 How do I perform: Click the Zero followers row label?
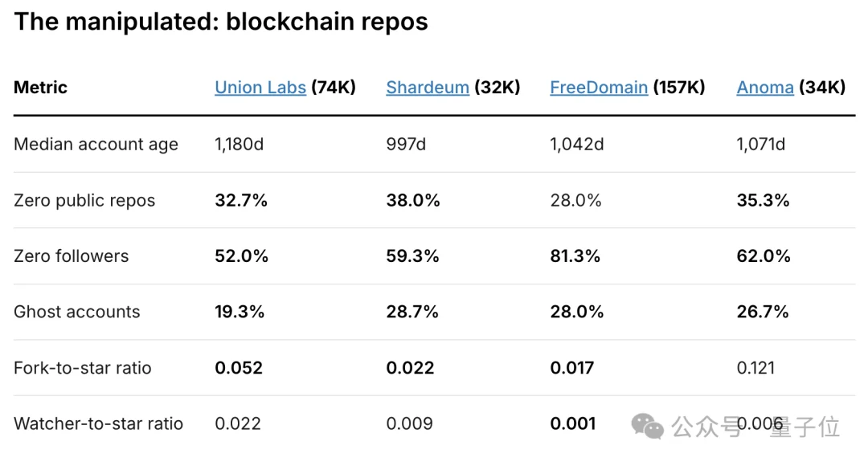coord(71,256)
